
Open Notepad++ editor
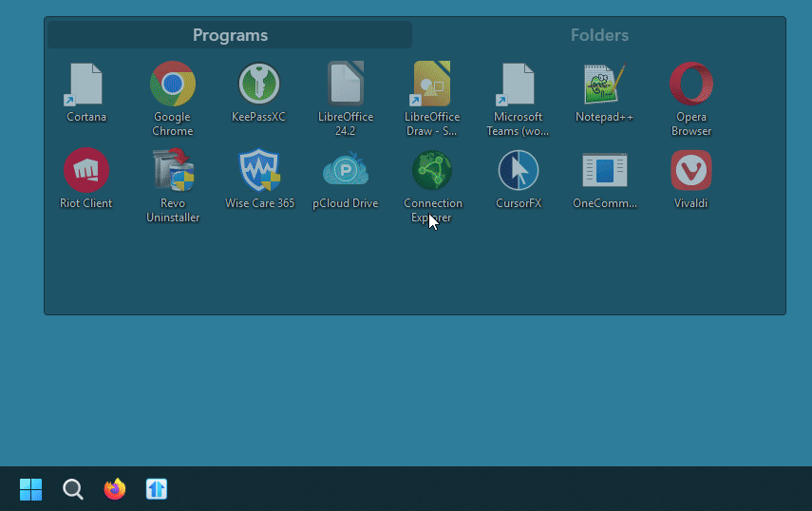tap(604, 85)
